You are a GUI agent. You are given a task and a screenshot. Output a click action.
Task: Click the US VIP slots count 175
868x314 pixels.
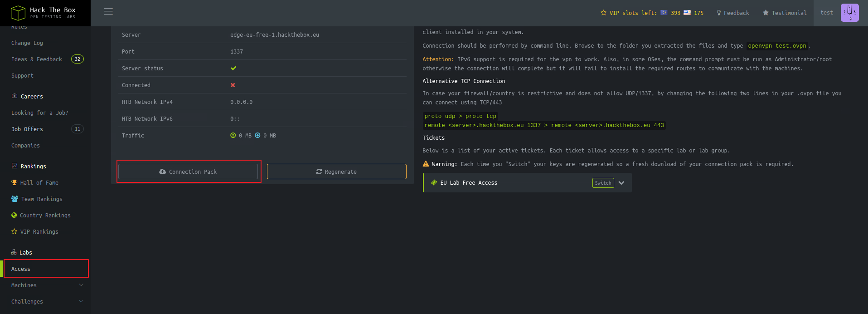(x=698, y=13)
